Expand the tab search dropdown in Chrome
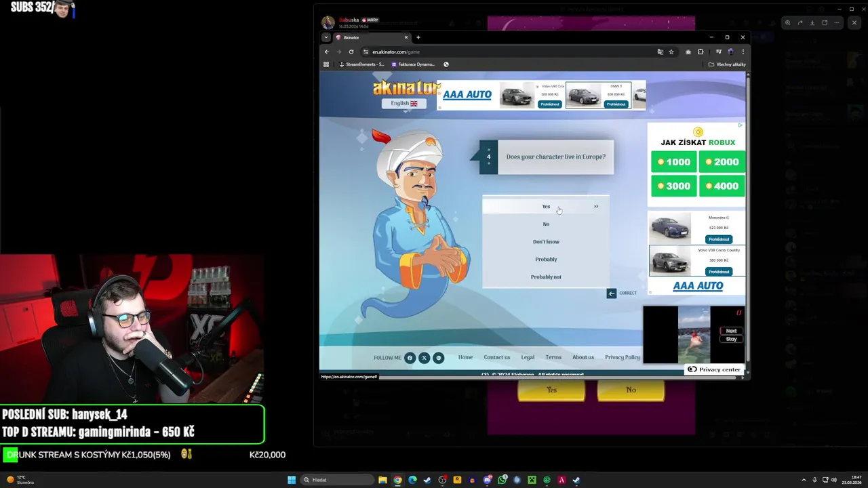 coord(326,37)
